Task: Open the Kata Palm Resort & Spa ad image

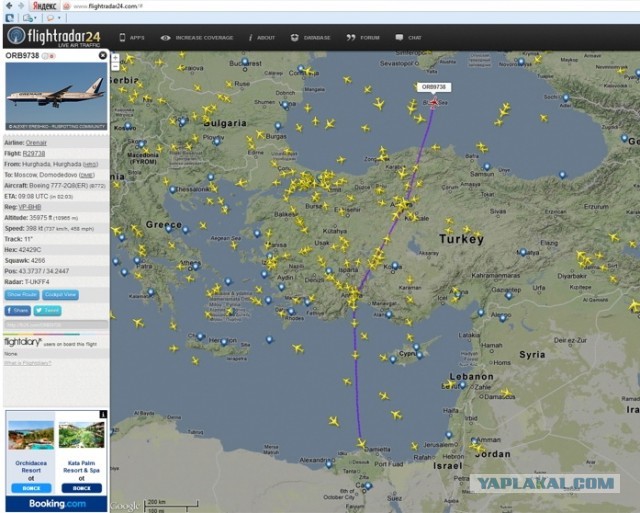Action: tap(82, 435)
